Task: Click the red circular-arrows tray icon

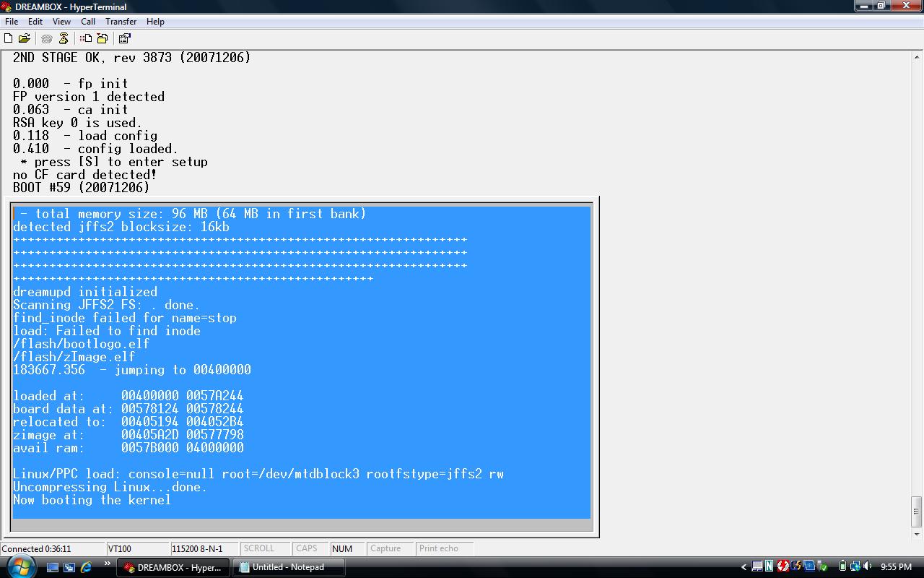Action: click(x=783, y=566)
